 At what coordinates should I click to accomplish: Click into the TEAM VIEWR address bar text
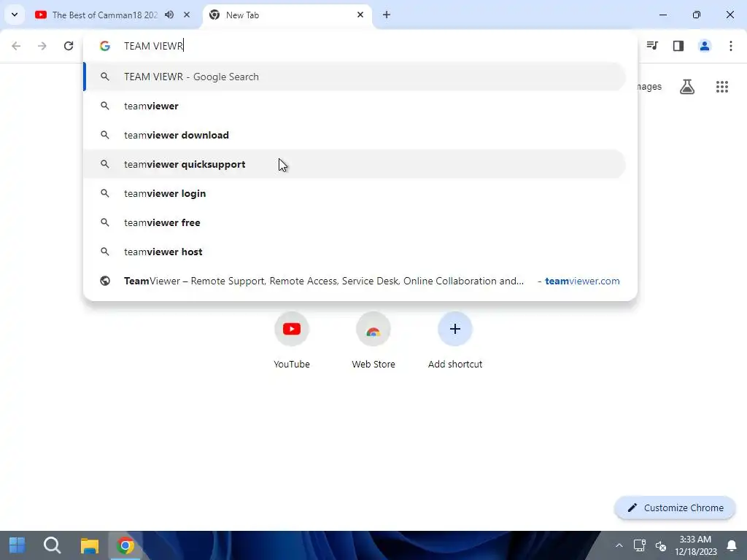click(153, 46)
